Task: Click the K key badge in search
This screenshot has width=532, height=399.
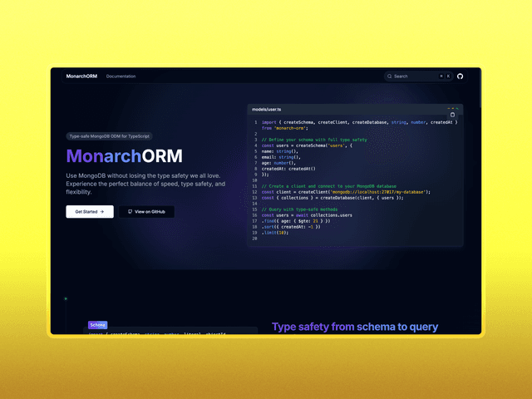Action: [449, 76]
